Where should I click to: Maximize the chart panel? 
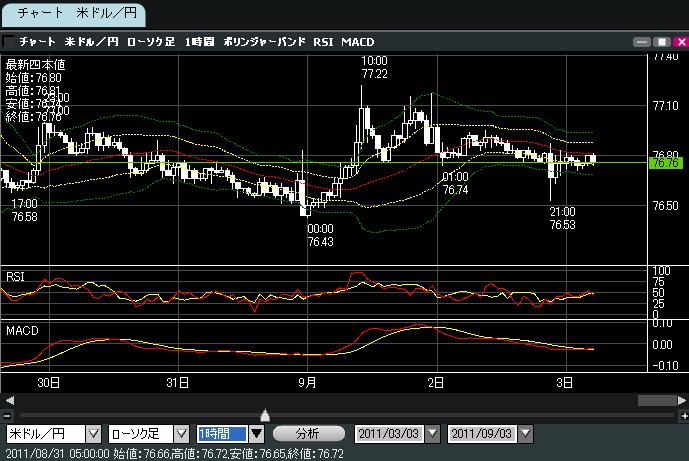[x=661, y=42]
